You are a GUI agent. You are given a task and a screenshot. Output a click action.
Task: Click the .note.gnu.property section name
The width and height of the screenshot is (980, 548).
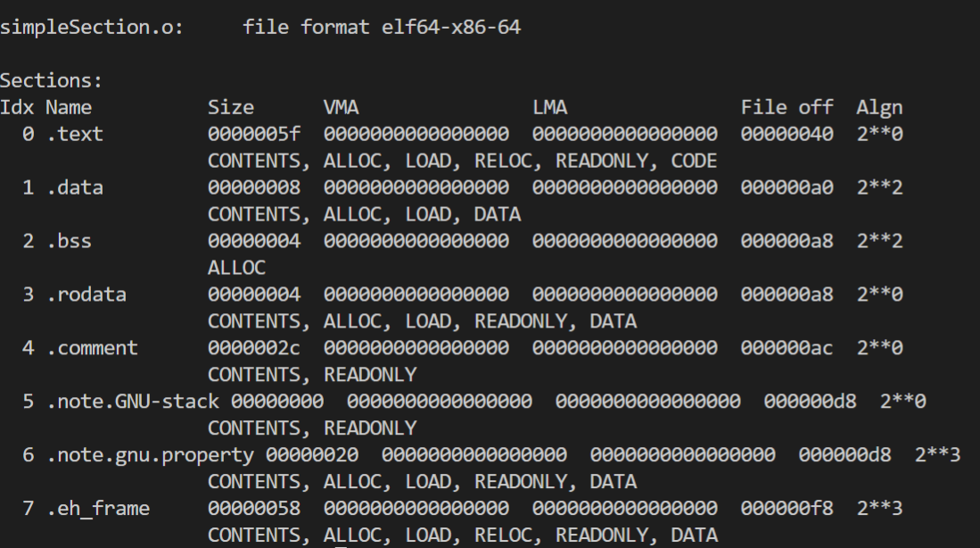pos(150,455)
